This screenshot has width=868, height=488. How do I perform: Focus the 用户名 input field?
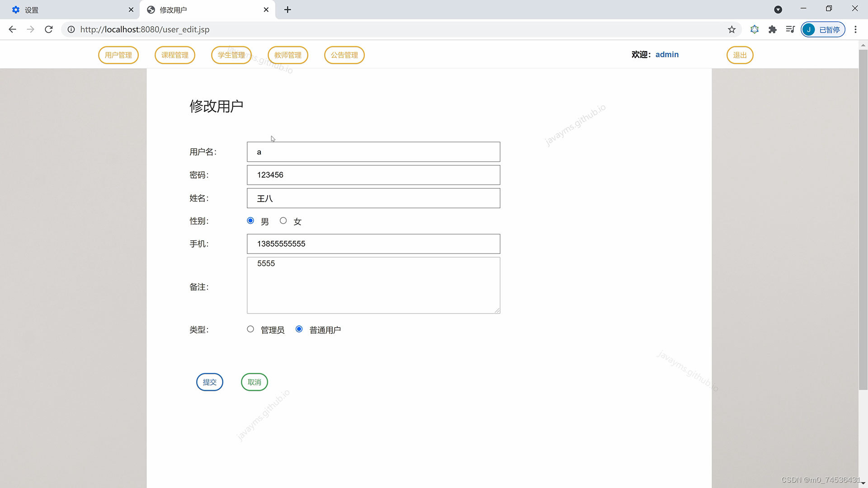(373, 152)
